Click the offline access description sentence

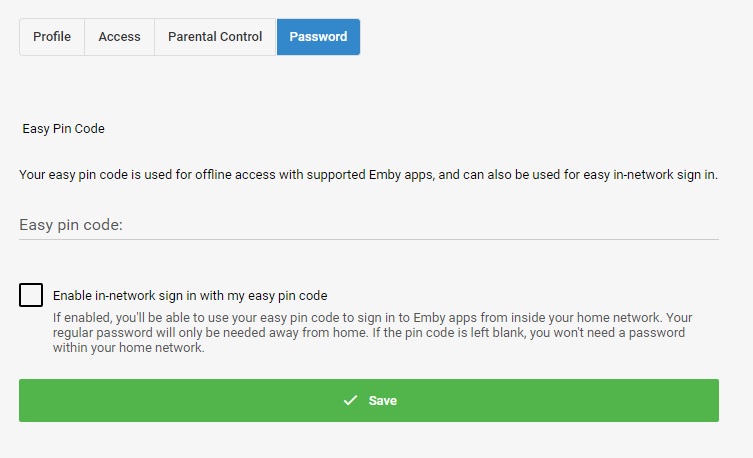pyautogui.click(x=368, y=174)
